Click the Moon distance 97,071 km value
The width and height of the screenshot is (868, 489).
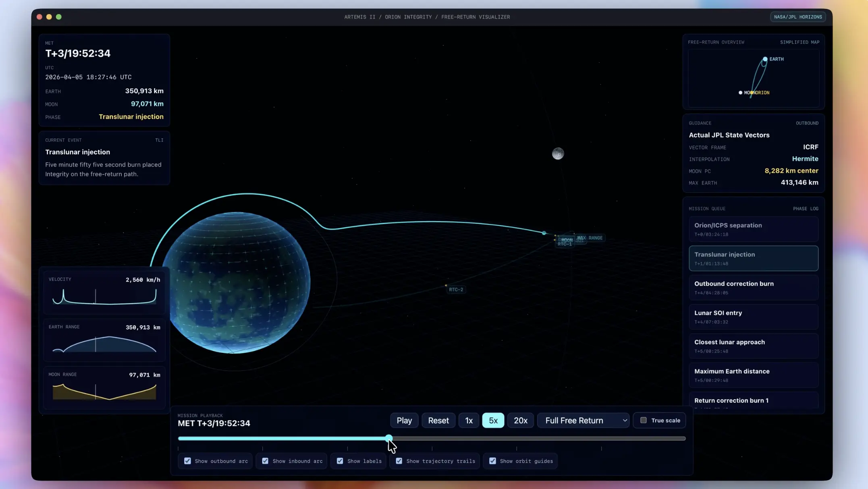tap(147, 104)
